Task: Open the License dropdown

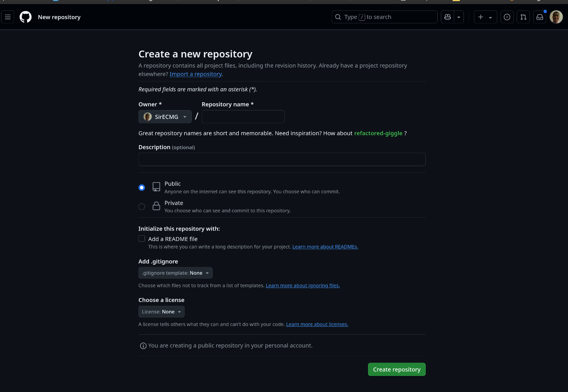Action: point(162,312)
